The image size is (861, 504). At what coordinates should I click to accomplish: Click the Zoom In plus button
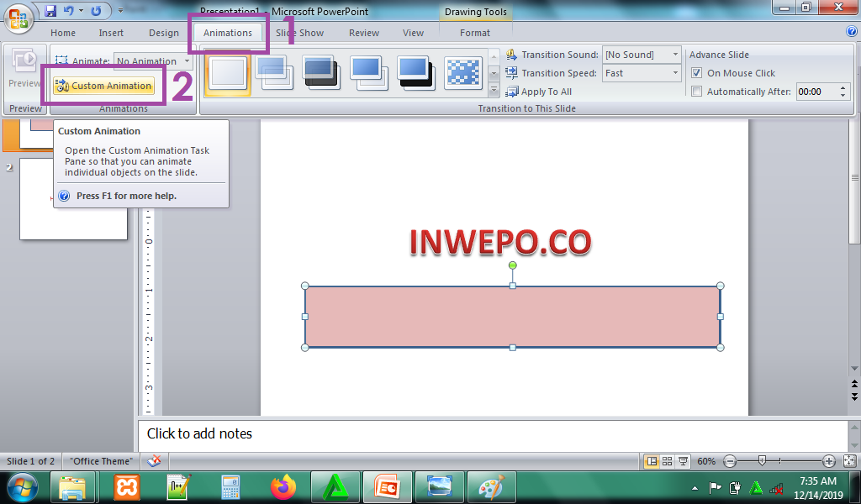tap(829, 461)
